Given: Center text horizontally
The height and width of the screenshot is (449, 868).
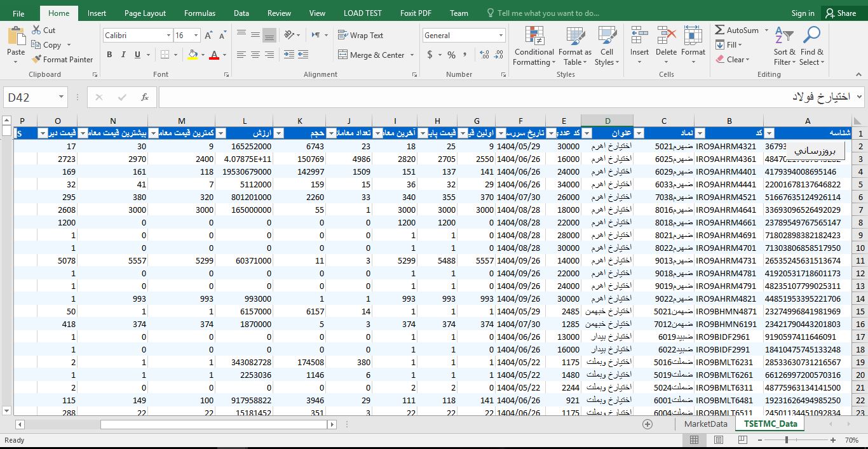Looking at the screenshot, I should pos(255,55).
